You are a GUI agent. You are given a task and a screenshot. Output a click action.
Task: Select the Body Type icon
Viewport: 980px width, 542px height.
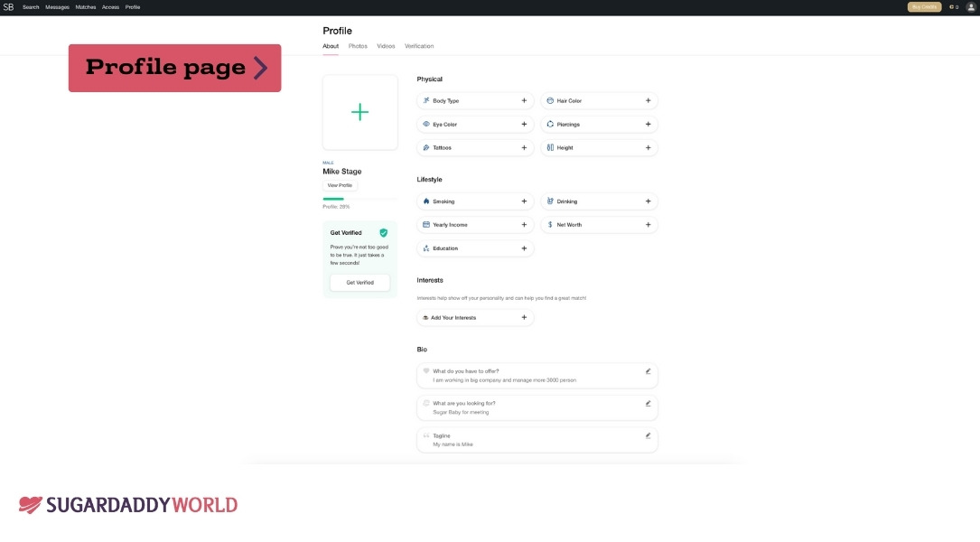425,100
